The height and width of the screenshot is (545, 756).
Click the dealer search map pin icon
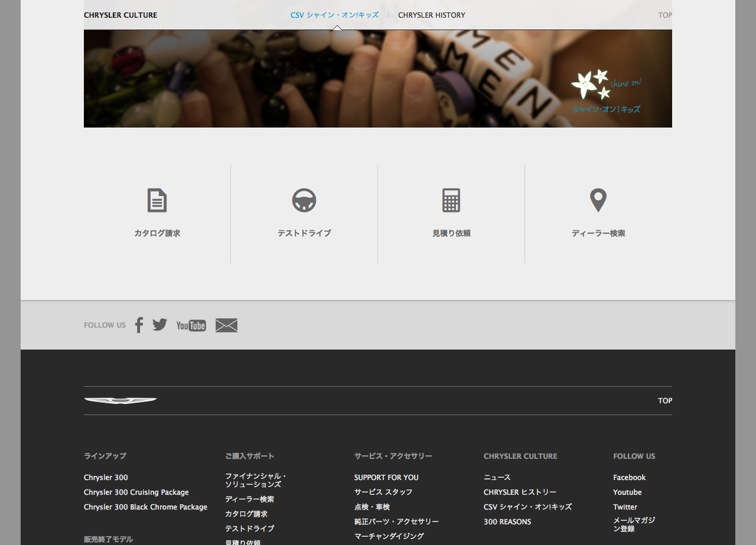point(598,201)
